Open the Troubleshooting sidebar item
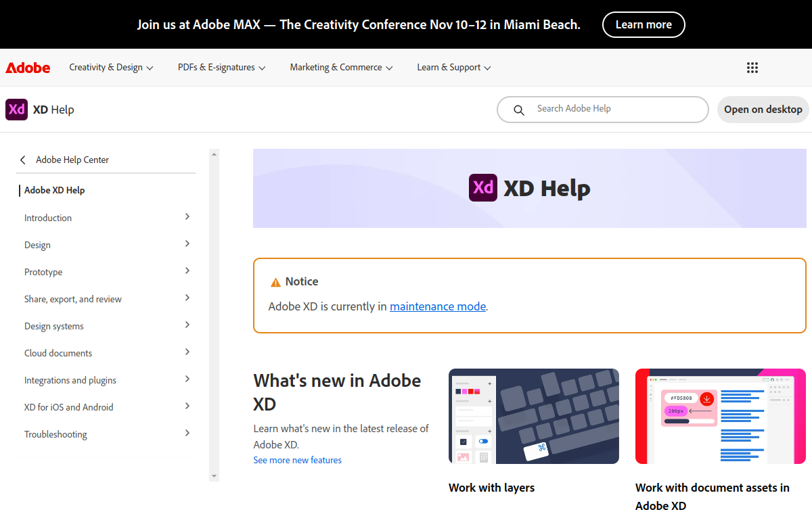This screenshot has width=812, height=514. tap(55, 434)
